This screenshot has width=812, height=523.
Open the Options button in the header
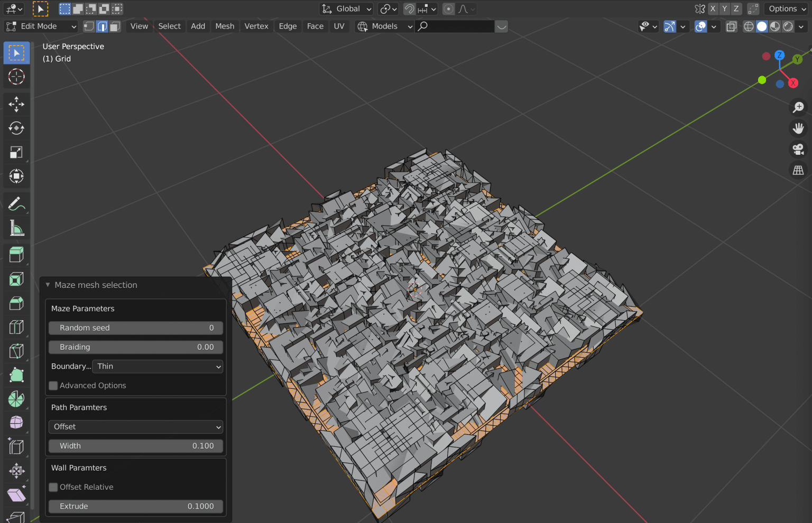786,8
